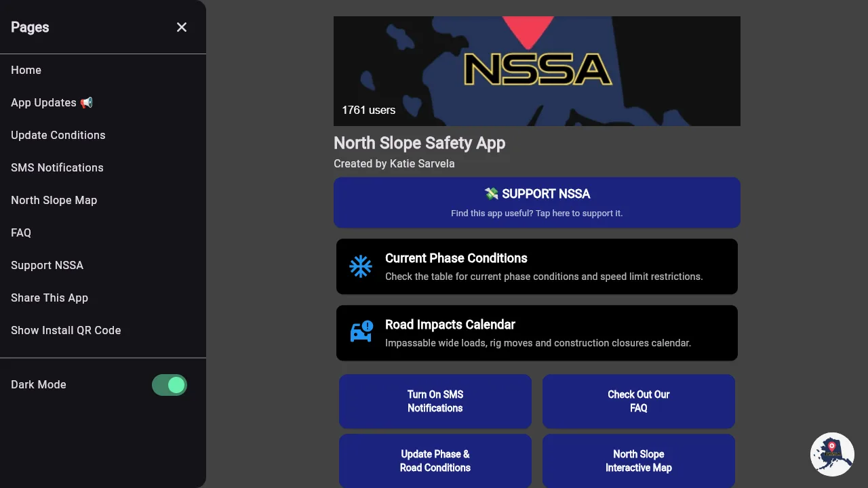Toggle the Dark Mode switch

coord(170,384)
